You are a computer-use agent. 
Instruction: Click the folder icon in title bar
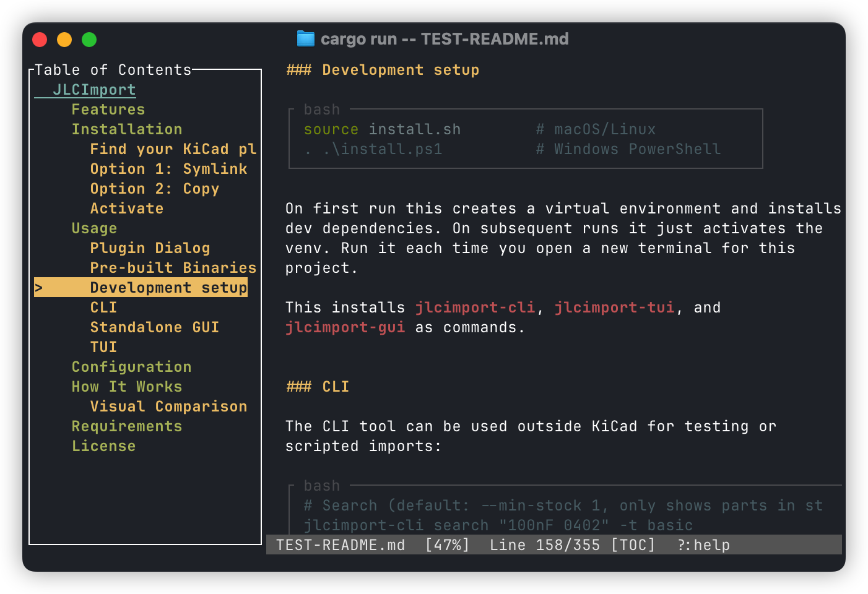coord(305,39)
